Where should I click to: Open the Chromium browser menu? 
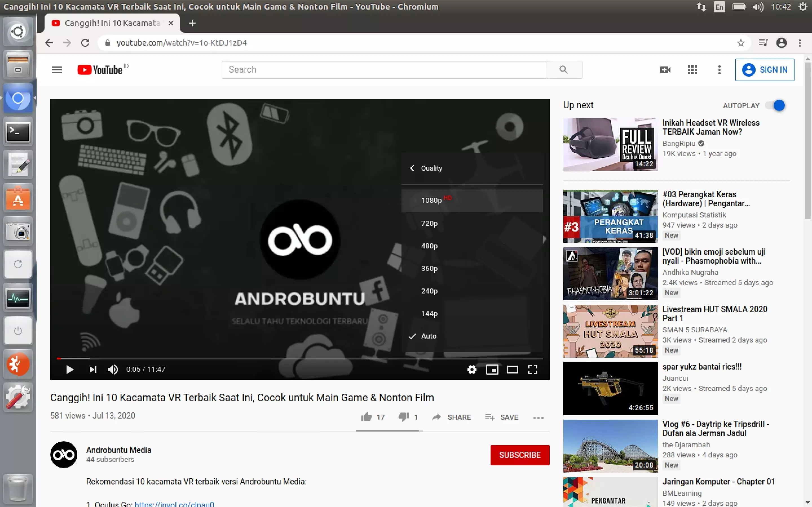pyautogui.click(x=800, y=43)
